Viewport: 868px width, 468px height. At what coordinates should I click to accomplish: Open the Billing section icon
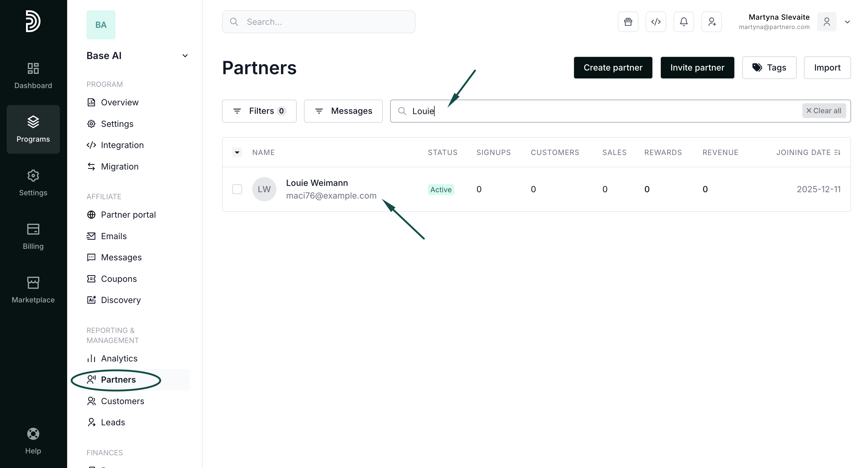[33, 229]
